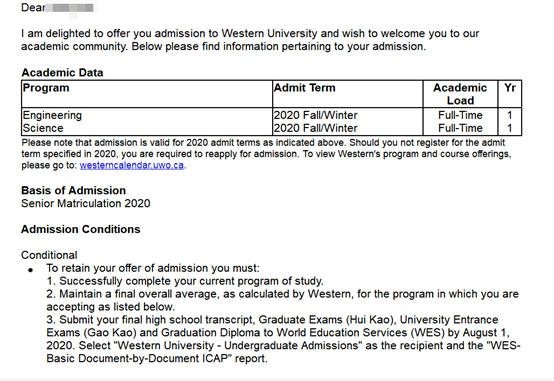The height and width of the screenshot is (381, 554).
Task: Click the Admit Term column header
Action: pyautogui.click(x=305, y=88)
